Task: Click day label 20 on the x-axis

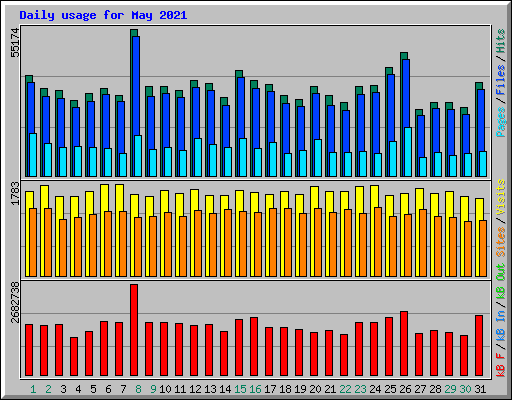Action: pos(315,389)
